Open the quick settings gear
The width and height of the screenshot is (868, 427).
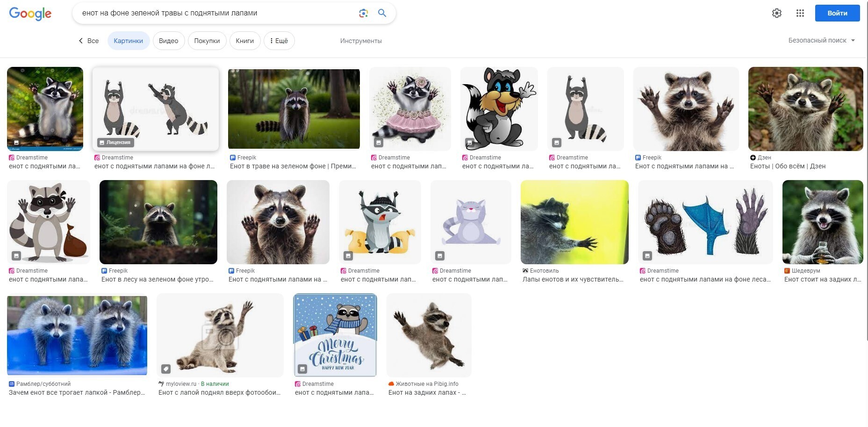tap(776, 13)
